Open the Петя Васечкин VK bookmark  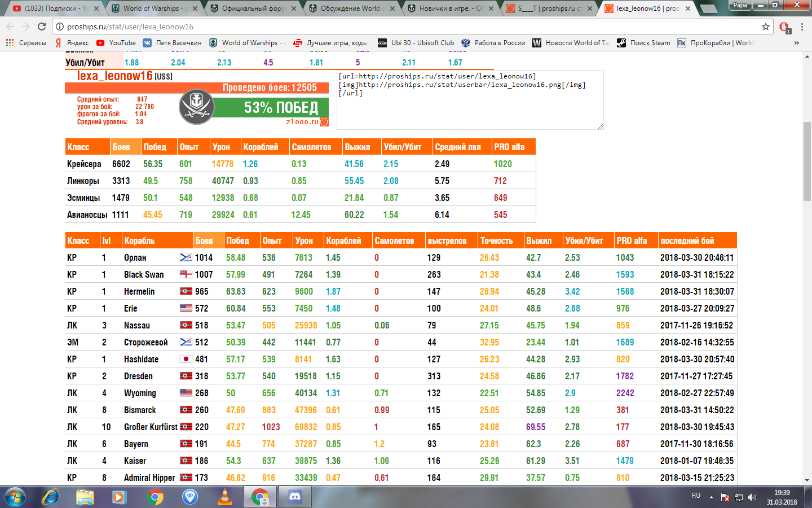click(x=173, y=43)
